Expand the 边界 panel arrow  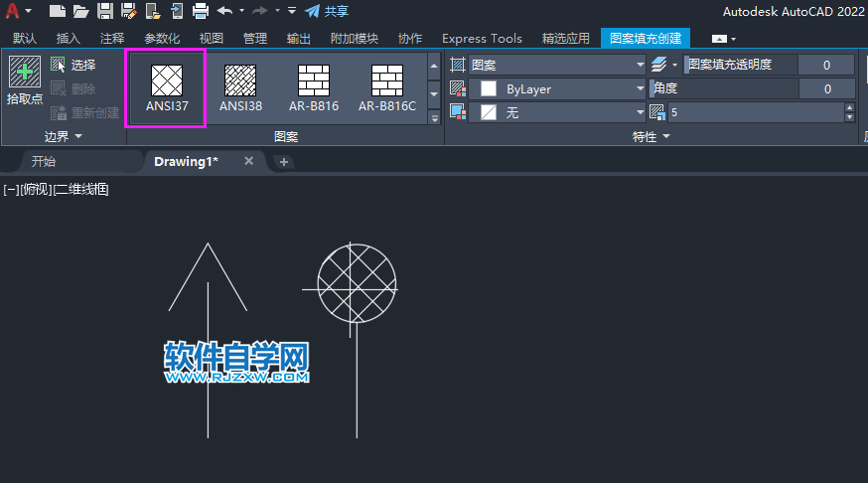78,136
